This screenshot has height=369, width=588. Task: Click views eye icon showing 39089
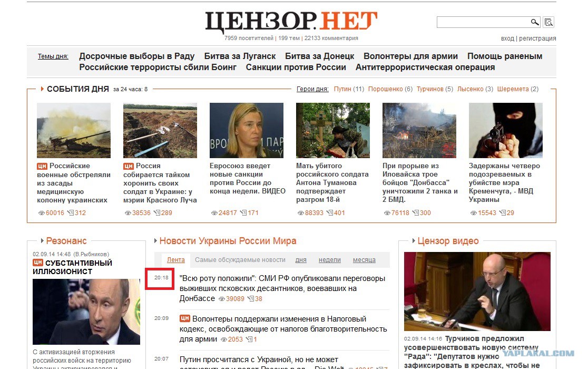[x=222, y=299]
